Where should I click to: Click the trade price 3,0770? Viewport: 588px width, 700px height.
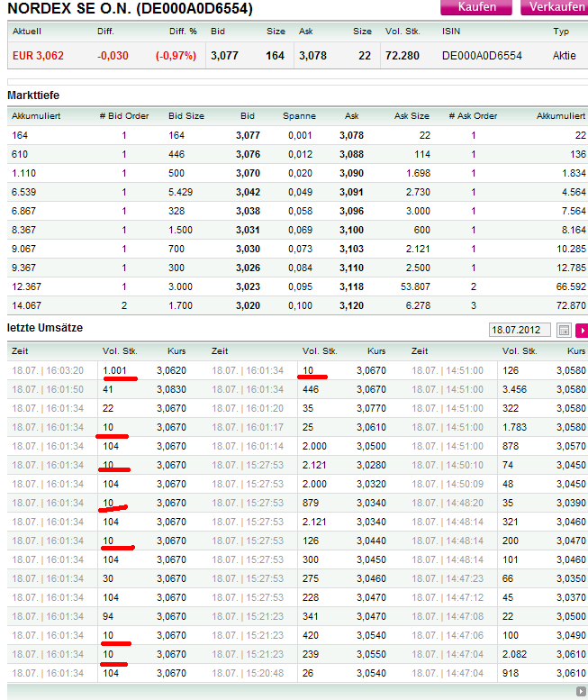(x=371, y=408)
